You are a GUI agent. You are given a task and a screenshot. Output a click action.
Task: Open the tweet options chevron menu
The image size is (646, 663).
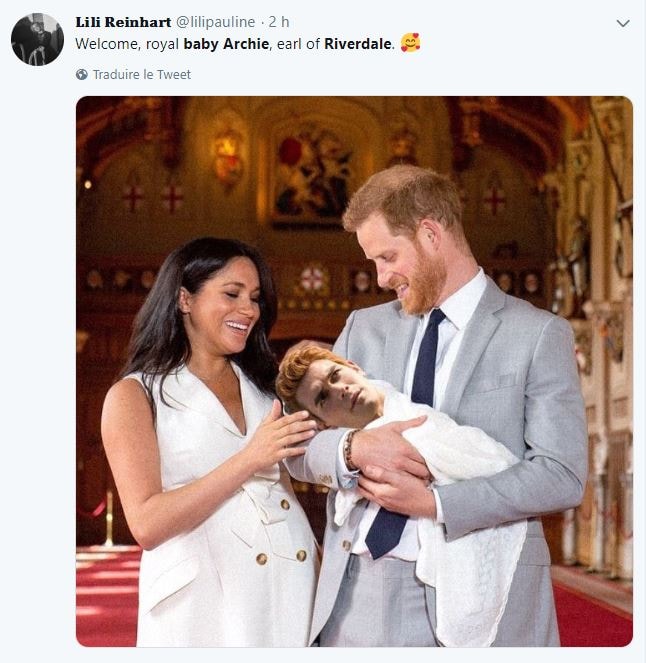tap(623, 23)
